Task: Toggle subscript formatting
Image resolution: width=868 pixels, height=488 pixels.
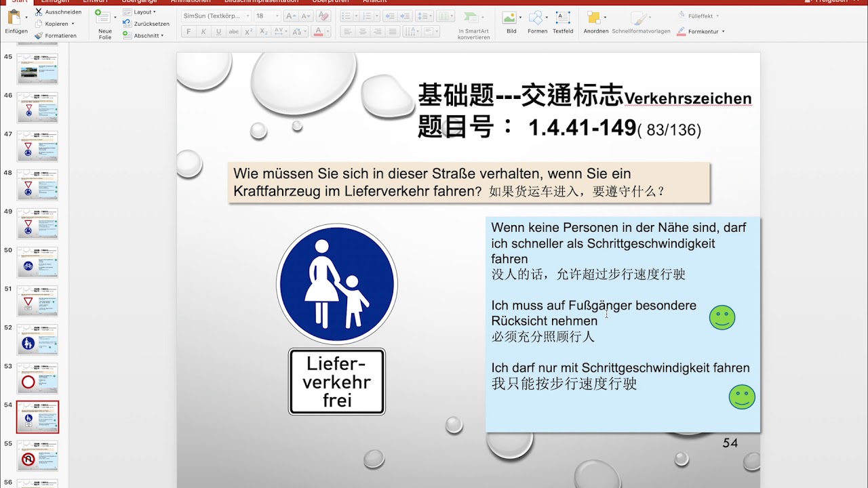Action: pos(264,31)
